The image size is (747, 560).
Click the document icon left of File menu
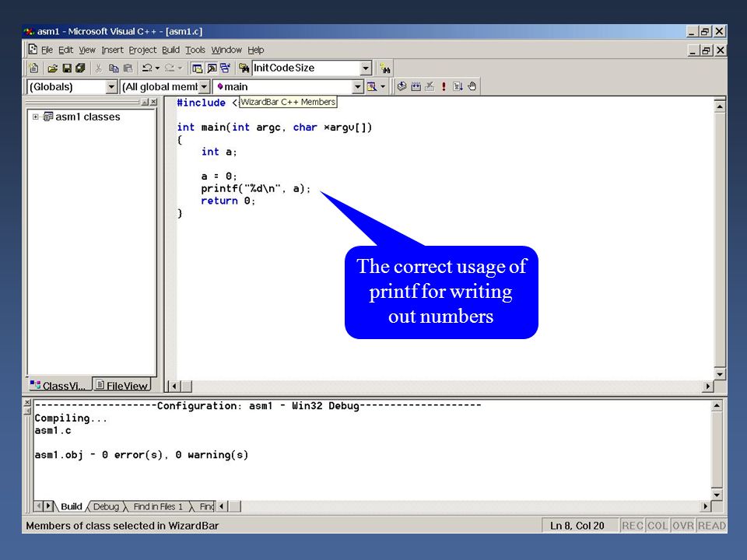[x=33, y=50]
